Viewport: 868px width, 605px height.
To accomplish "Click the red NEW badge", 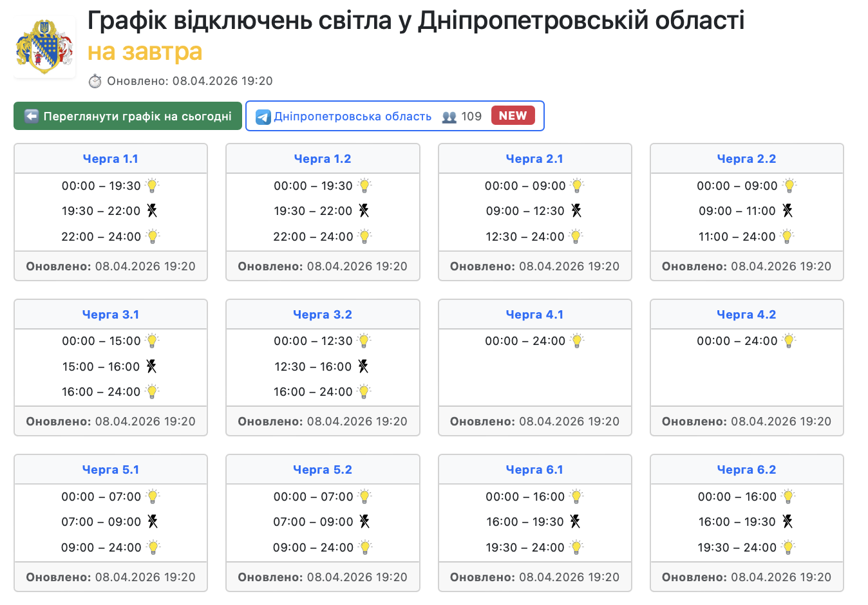I will coord(513,116).
